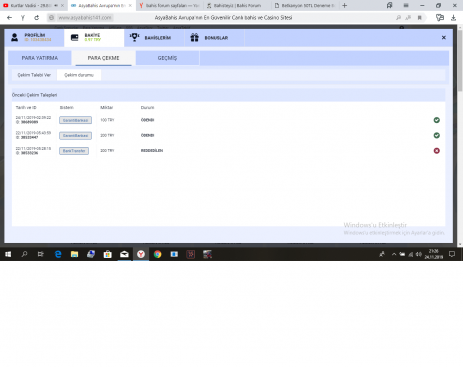Close the account dialog with X
This screenshot has height=367, width=463.
[x=444, y=38]
